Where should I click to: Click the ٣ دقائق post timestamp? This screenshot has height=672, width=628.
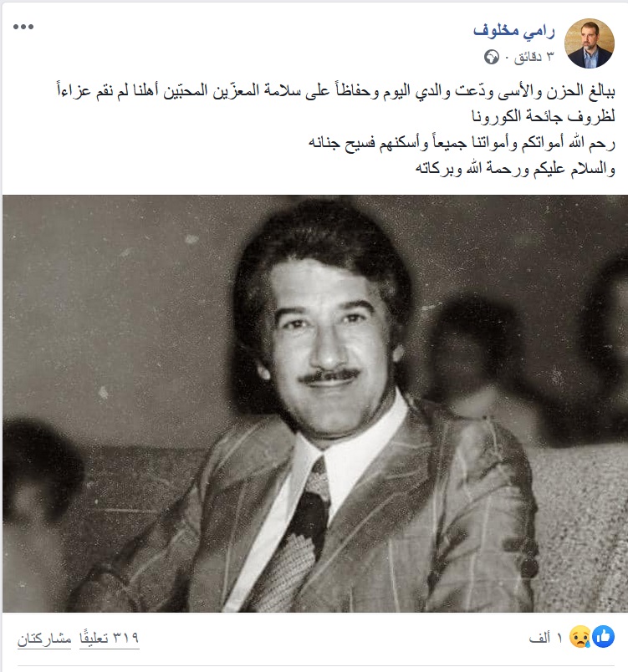pos(534,57)
